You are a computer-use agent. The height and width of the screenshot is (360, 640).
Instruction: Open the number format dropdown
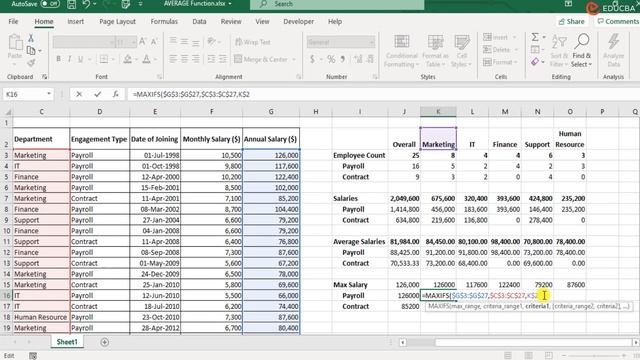point(371,42)
